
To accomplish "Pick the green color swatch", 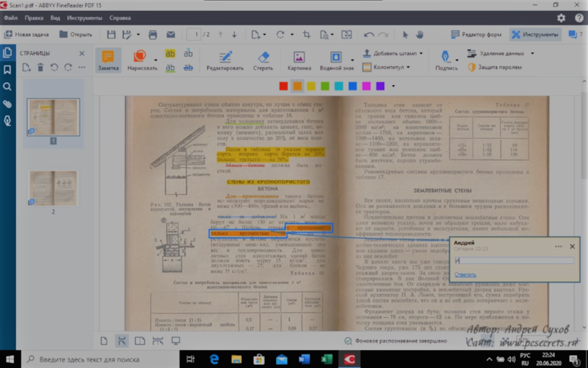I will click(324, 86).
